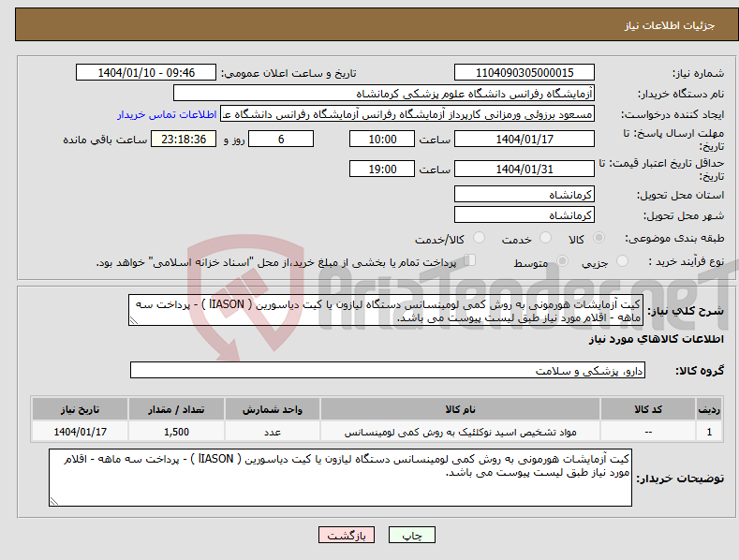
Task: Click the توضیحات خریدار notes textarea
Action: pyautogui.click(x=340, y=478)
